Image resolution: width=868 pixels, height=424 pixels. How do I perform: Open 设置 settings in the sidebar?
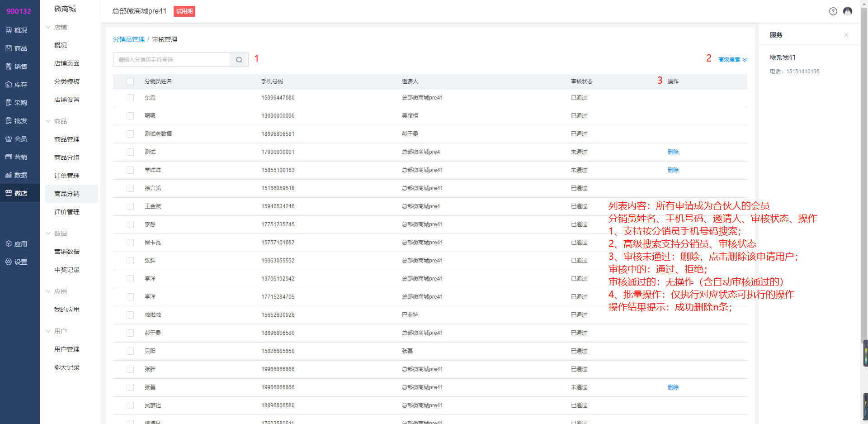tap(16, 262)
